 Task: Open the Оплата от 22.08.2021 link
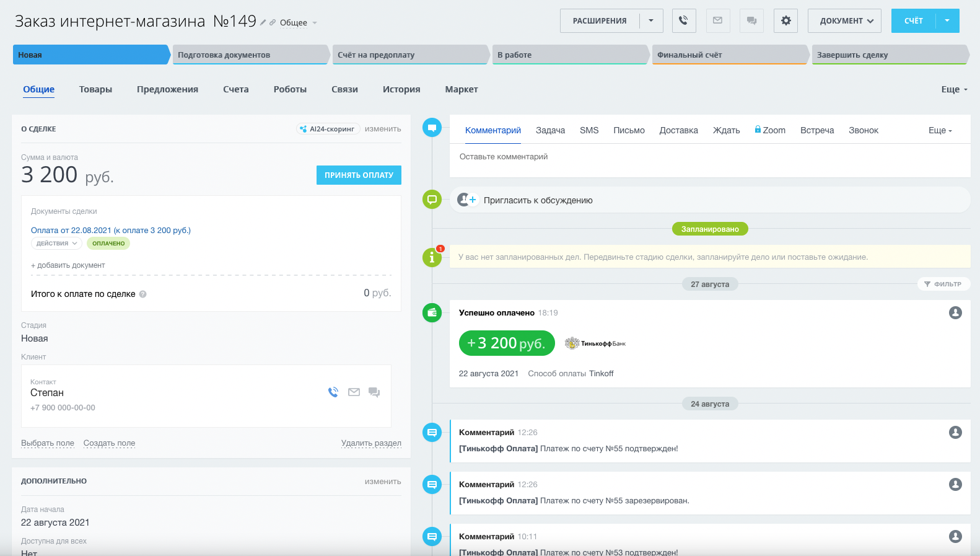point(110,230)
